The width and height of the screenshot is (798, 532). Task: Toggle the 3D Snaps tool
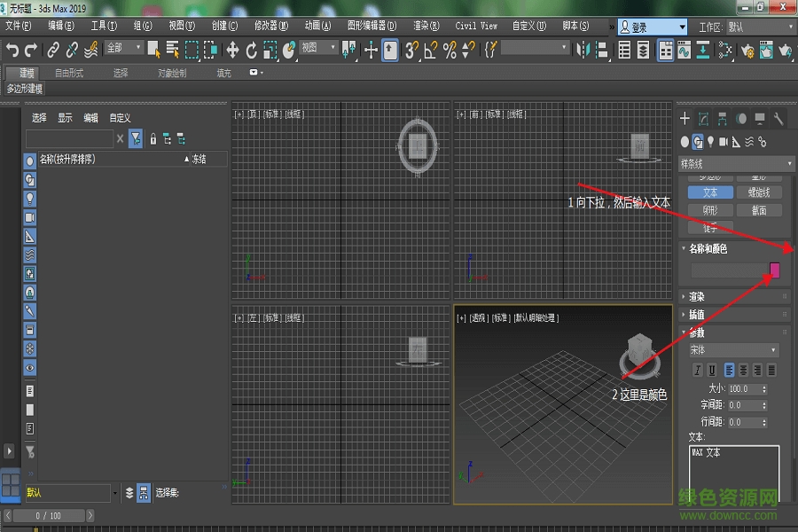411,50
